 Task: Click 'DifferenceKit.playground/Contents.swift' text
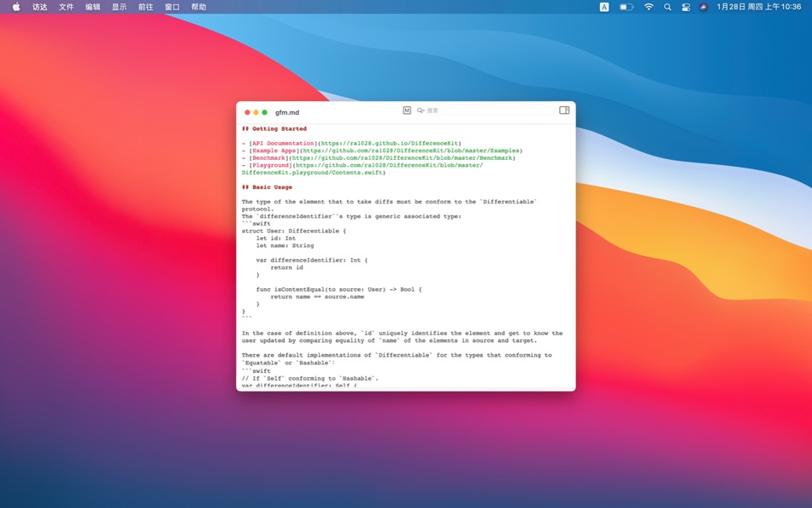(312, 173)
